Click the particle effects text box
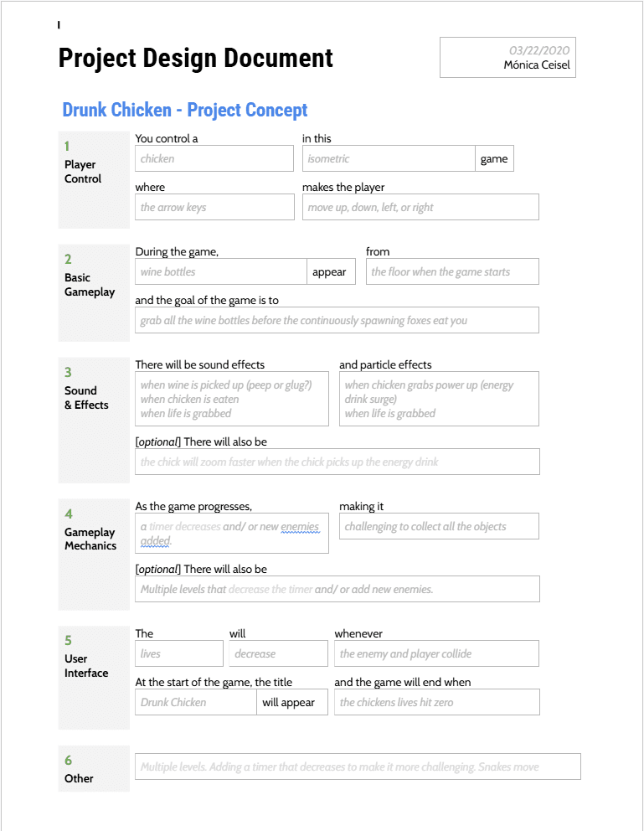The height and width of the screenshot is (831, 644). 439,399
